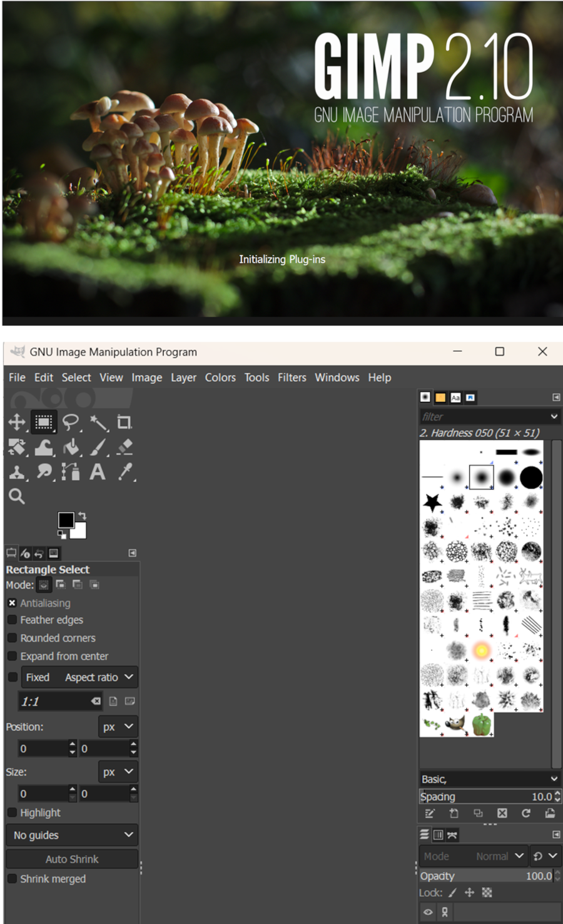Swap foreground and background colors
This screenshot has width=563, height=924.
click(x=82, y=516)
